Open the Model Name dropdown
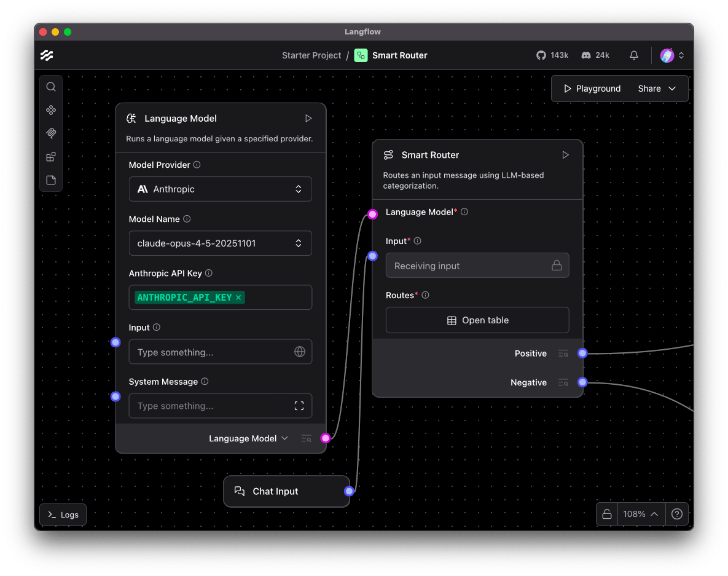 click(220, 243)
